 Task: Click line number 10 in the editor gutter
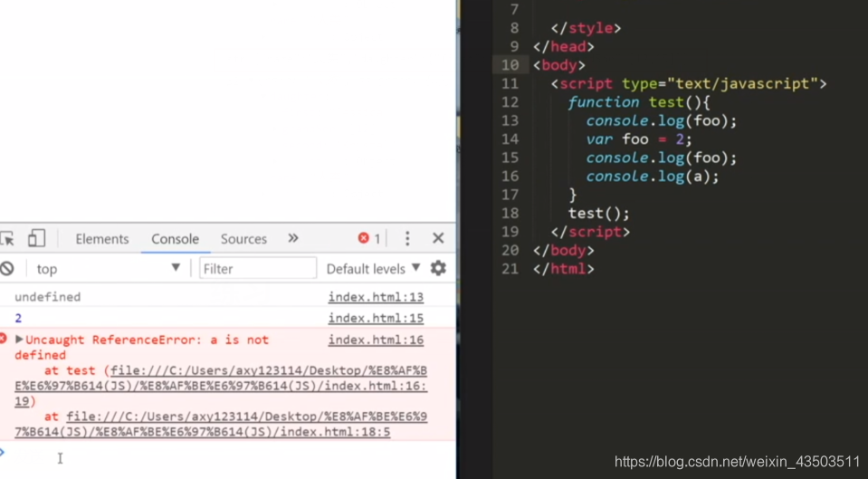click(510, 65)
